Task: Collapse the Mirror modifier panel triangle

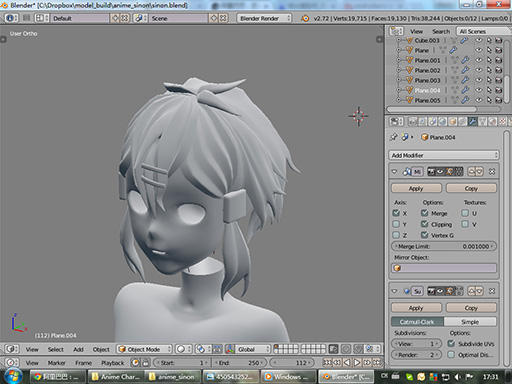Action: pyautogui.click(x=395, y=171)
